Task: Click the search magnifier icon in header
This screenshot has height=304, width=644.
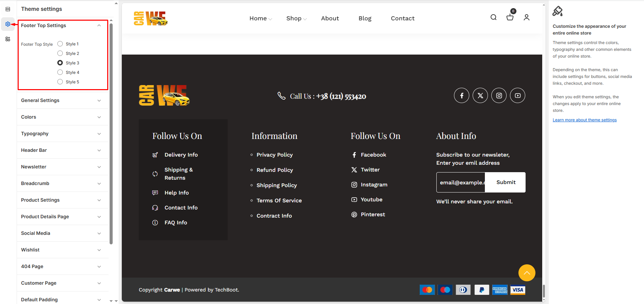Action: coord(493,17)
